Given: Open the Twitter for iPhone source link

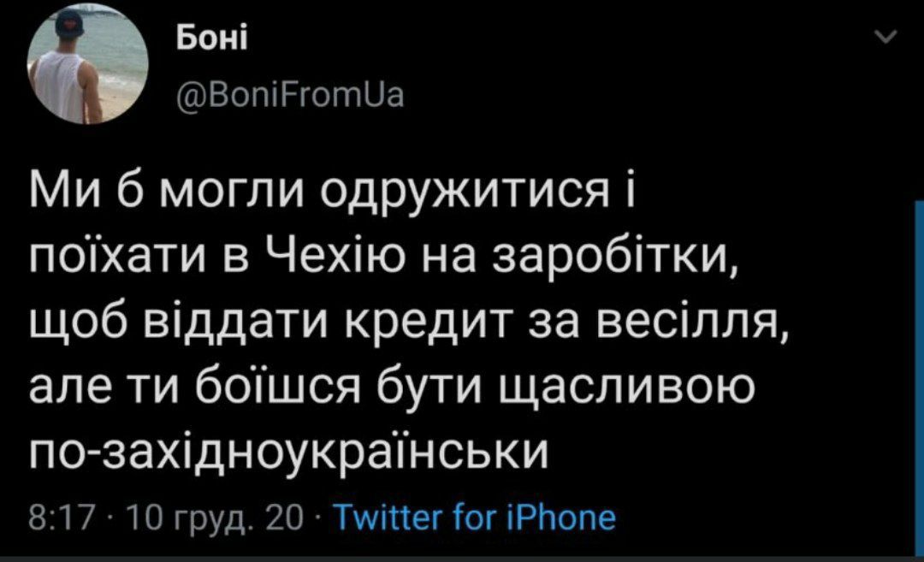Looking at the screenshot, I should click(x=472, y=518).
